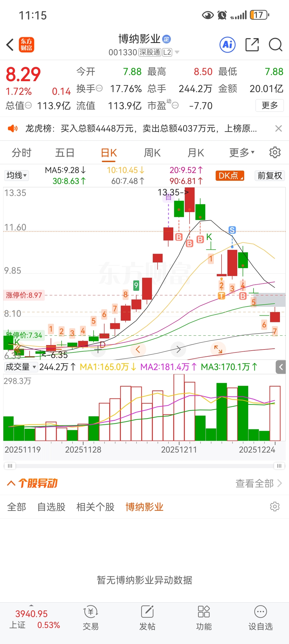Tap the tallest volume bar
This screenshot has height=644, width=289.
pos(179,407)
